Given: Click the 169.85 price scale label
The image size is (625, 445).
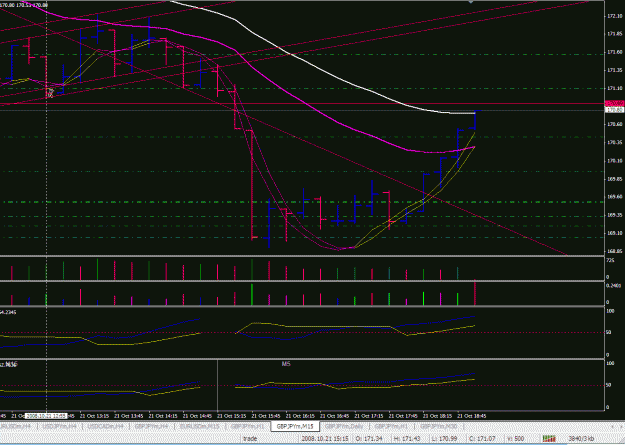Looking at the screenshot, I should click(614, 179).
